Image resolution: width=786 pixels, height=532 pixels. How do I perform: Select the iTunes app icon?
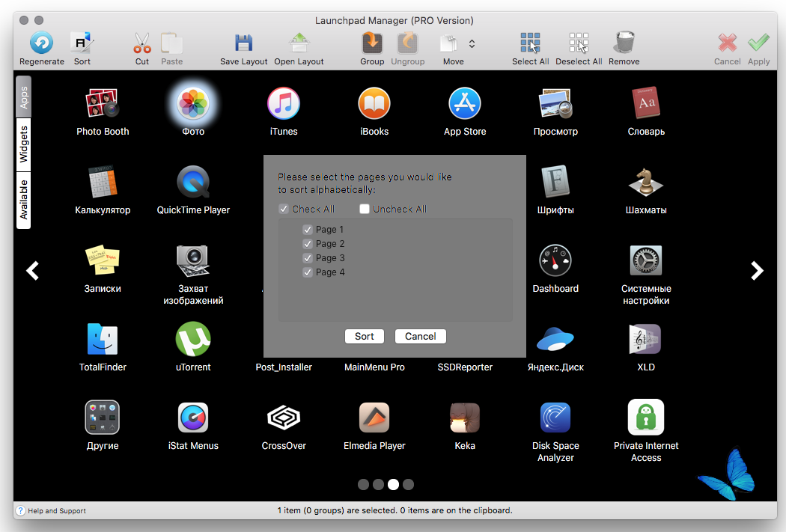point(284,104)
